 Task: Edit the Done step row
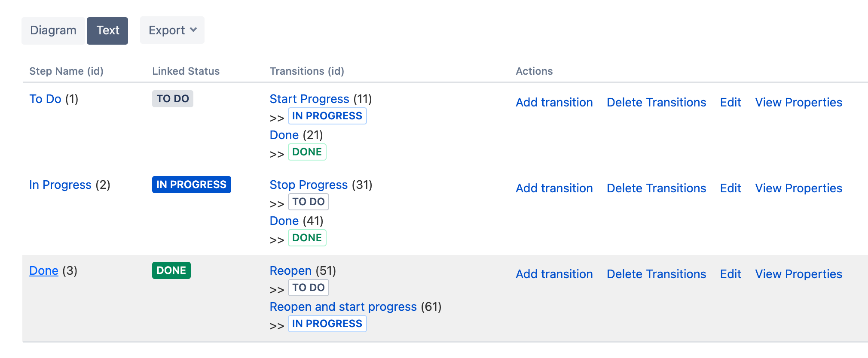730,274
